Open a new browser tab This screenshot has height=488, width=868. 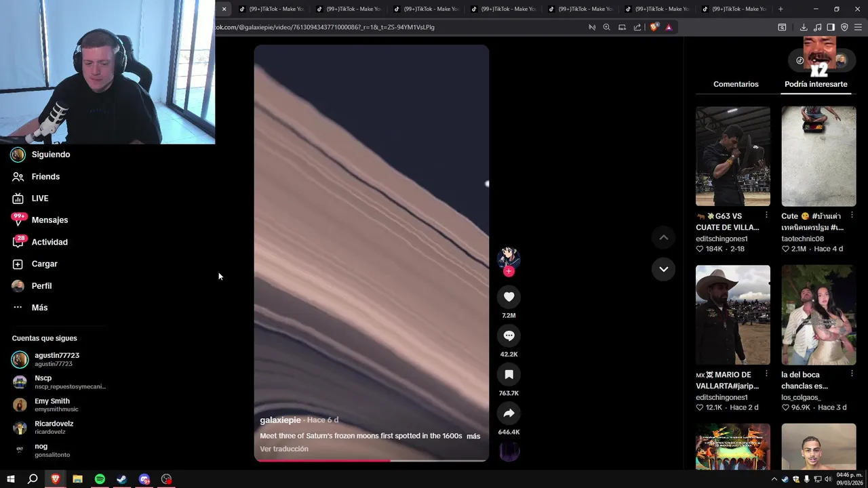(781, 9)
